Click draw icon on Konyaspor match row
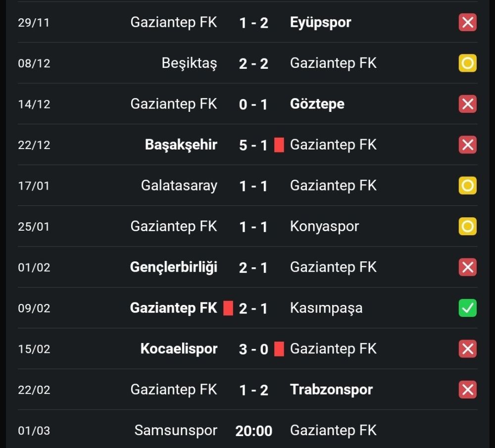Image resolution: width=495 pixels, height=448 pixels. (x=467, y=227)
